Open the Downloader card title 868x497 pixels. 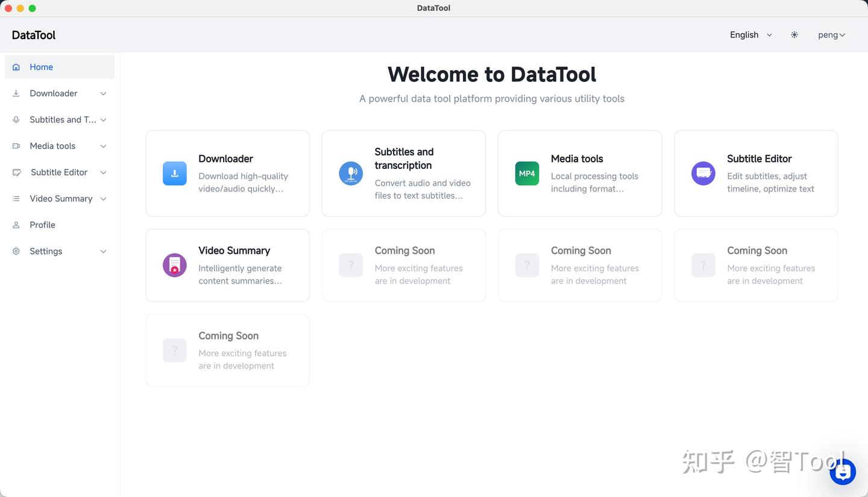(x=225, y=159)
